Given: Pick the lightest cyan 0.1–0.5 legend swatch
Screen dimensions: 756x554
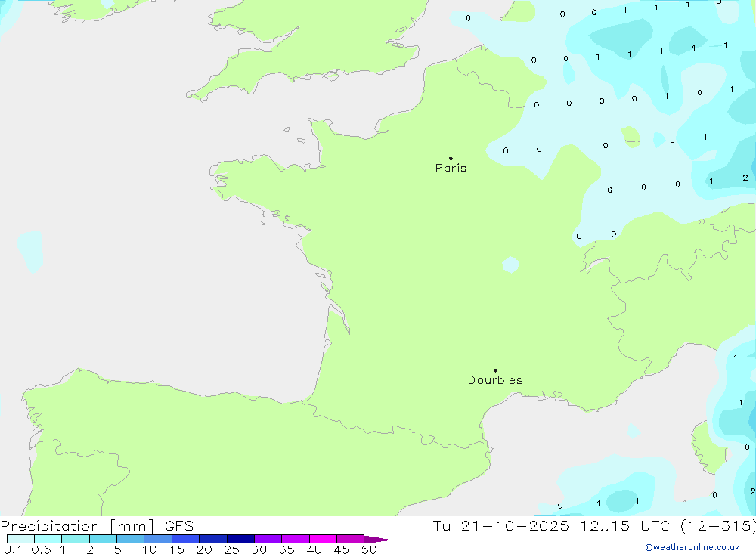Looking at the screenshot, I should point(20,539).
